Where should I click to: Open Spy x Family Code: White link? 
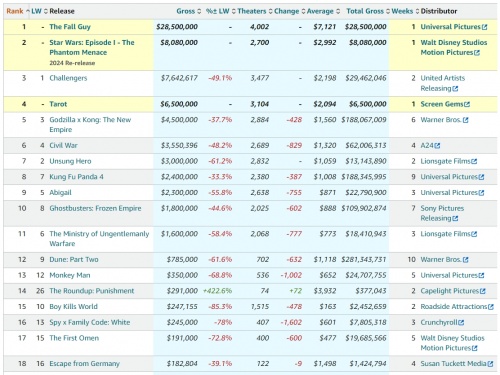(x=90, y=322)
